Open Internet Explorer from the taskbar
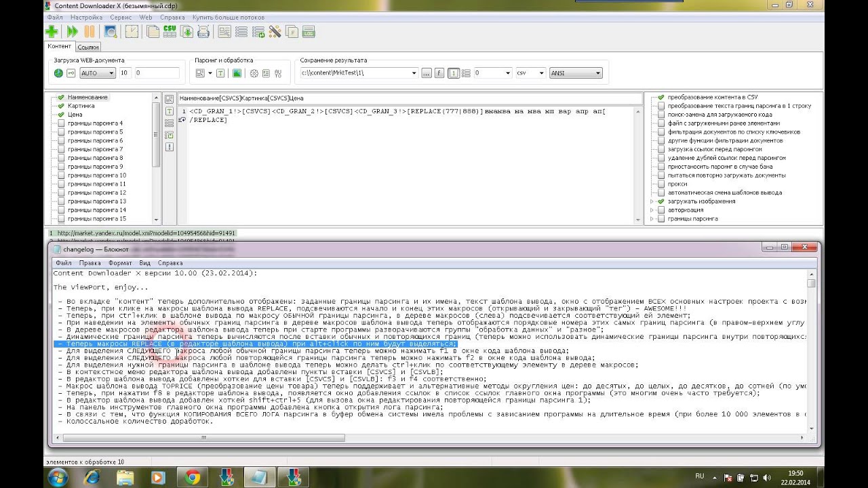 92,477
